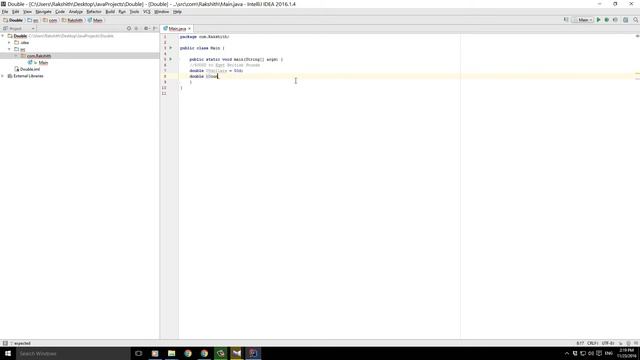Screen dimensions: 640x360
Task: Collapse the Double project root node
Action: pyautogui.click(x=3, y=36)
